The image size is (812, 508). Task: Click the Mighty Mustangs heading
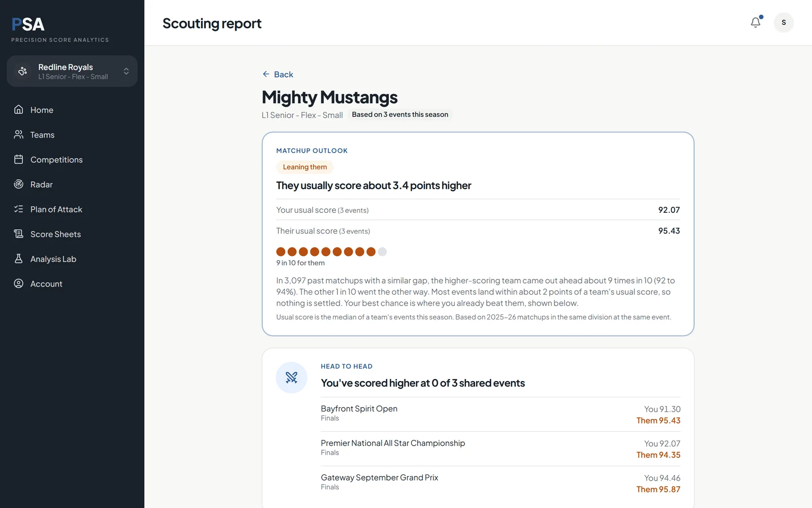330,97
